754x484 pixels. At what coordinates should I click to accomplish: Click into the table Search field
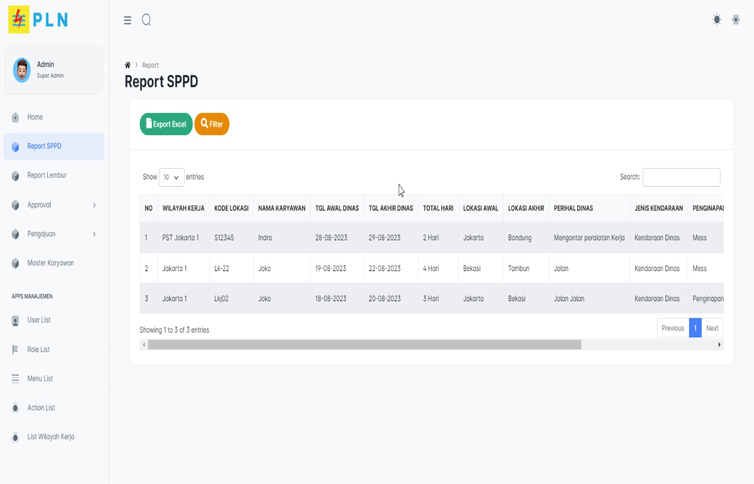(x=681, y=177)
